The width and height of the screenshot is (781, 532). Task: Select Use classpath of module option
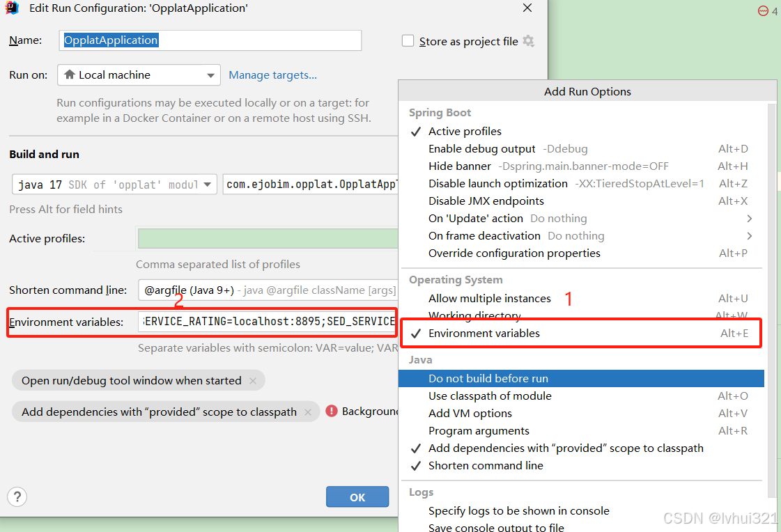point(581,396)
